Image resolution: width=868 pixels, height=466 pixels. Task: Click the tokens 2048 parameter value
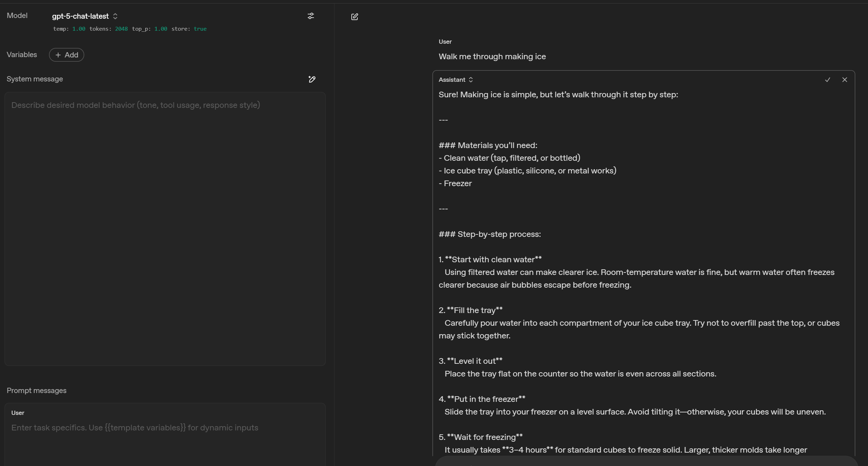[x=121, y=29]
